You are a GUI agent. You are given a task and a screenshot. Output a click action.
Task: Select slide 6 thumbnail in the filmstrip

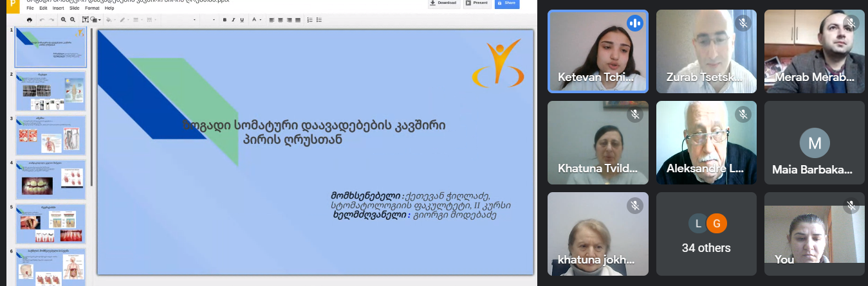[51, 267]
